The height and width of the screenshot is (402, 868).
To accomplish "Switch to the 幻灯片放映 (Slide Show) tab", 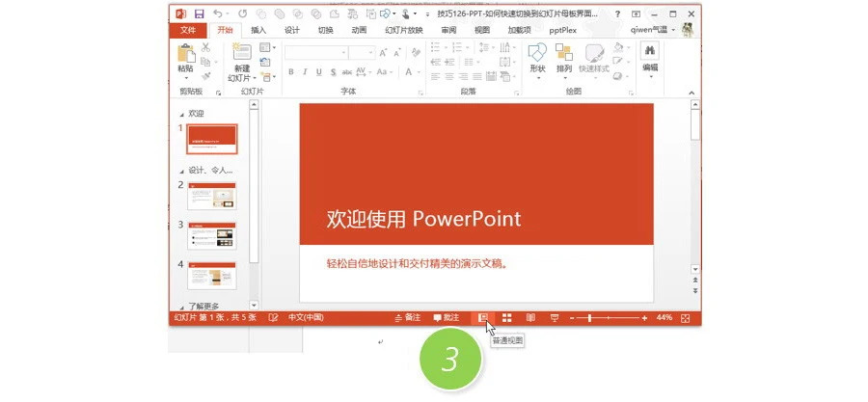I will click(x=404, y=31).
